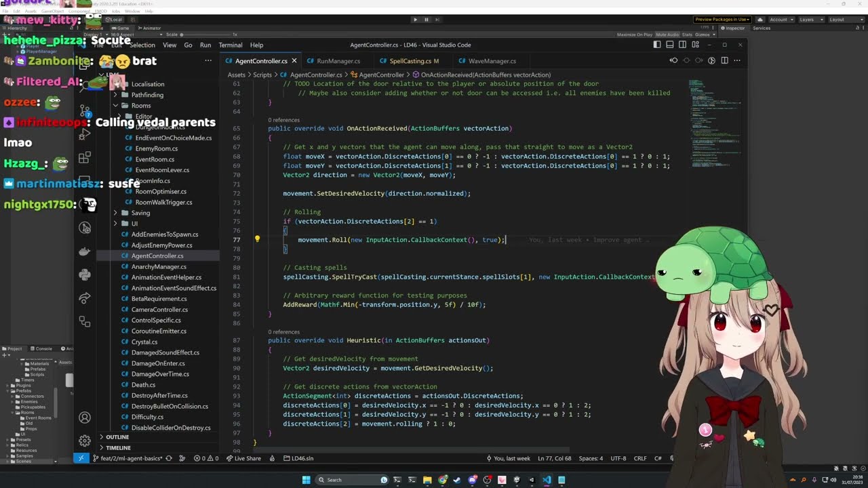Viewport: 868px width, 488px height.
Task: Open Visual Studio Code from the taskbar
Action: (547, 480)
